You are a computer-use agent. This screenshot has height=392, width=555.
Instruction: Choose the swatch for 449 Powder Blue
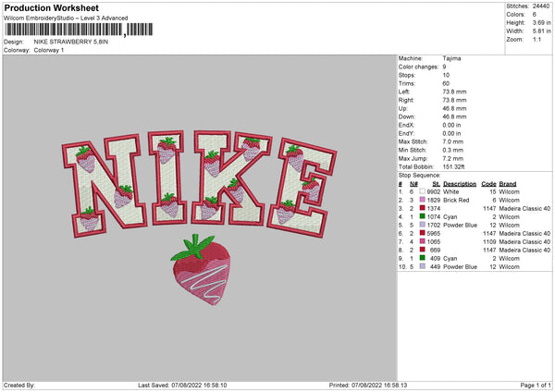pos(423,266)
